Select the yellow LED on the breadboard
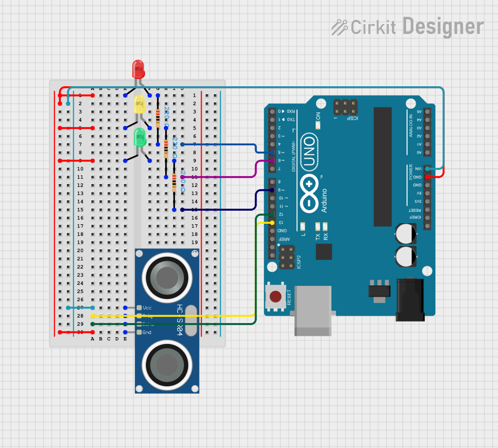Viewport: 498px width, 448px height. (140, 104)
